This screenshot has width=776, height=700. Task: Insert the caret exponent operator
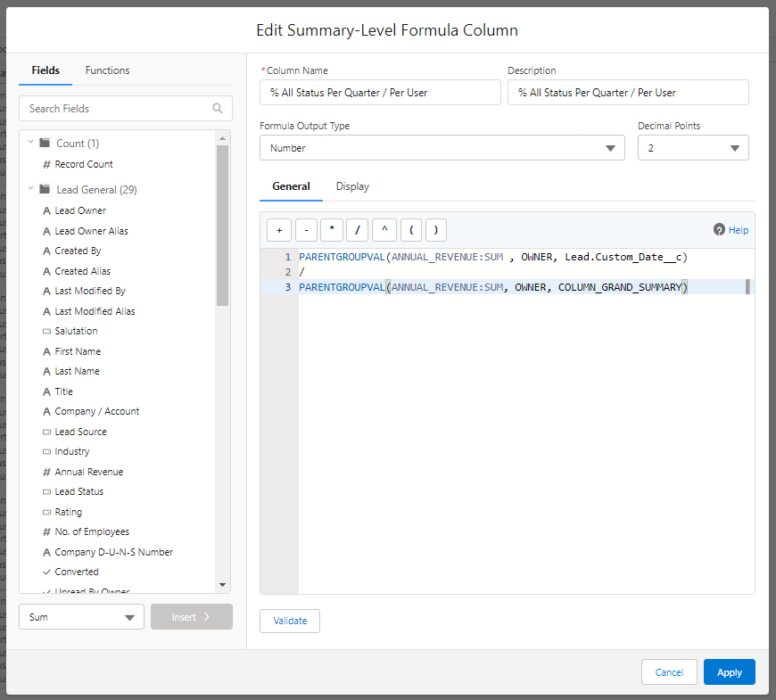point(384,230)
